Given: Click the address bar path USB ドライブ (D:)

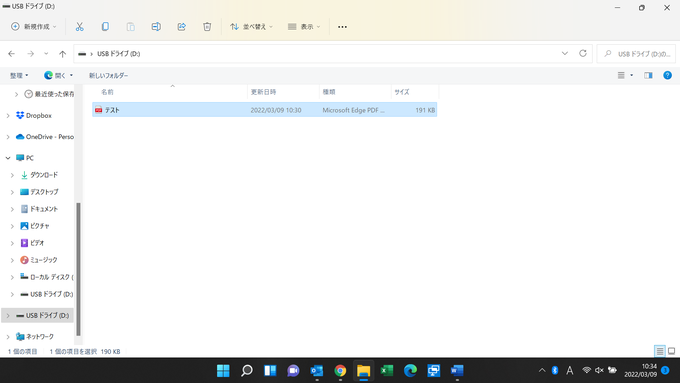Looking at the screenshot, I should 118,54.
